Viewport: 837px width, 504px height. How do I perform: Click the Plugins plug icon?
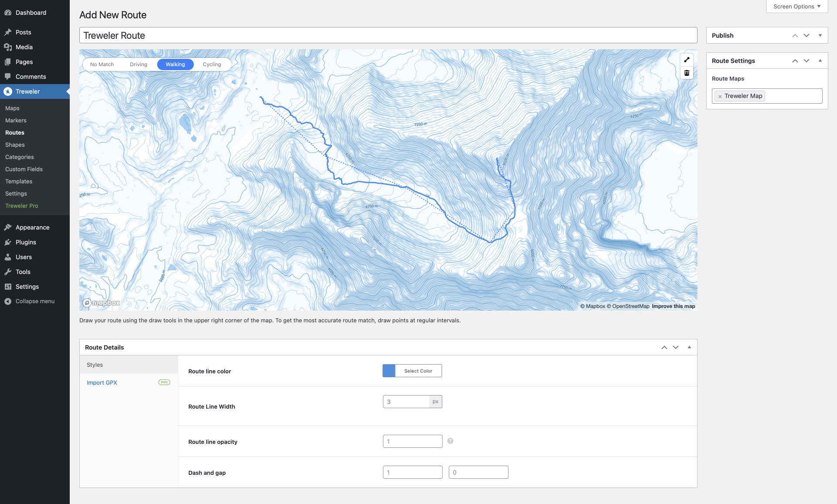8,242
